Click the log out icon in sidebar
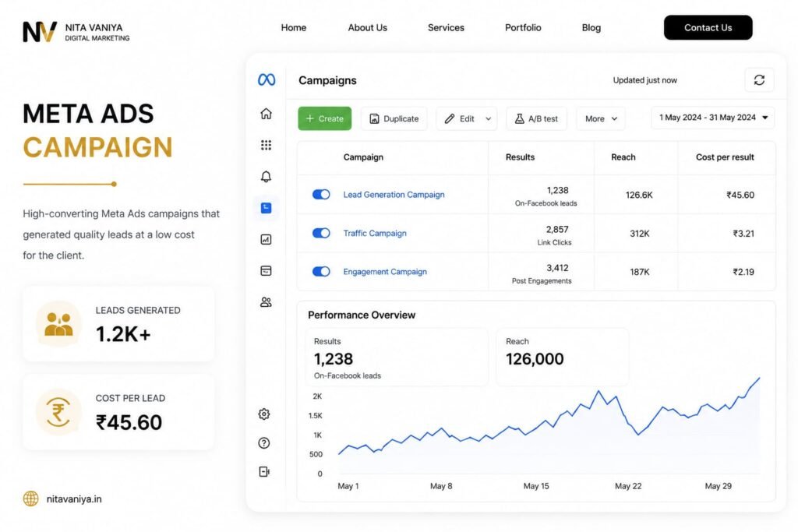This screenshot has width=798, height=532. click(264, 471)
